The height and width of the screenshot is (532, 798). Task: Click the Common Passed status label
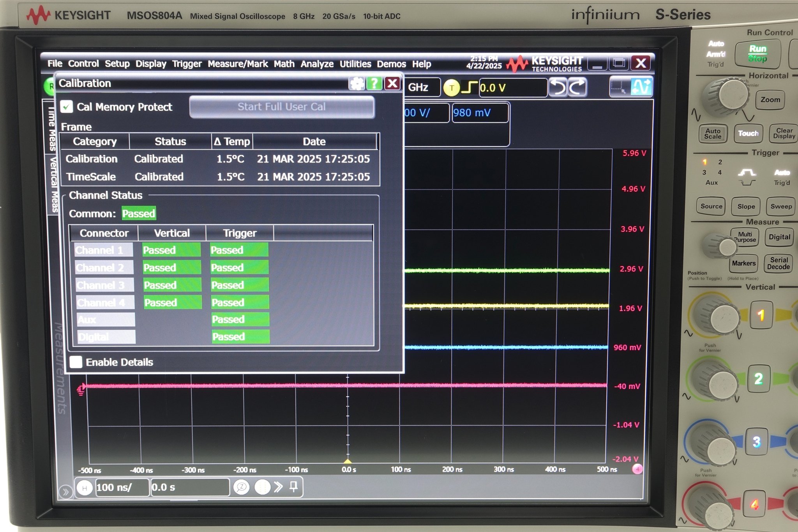[139, 213]
